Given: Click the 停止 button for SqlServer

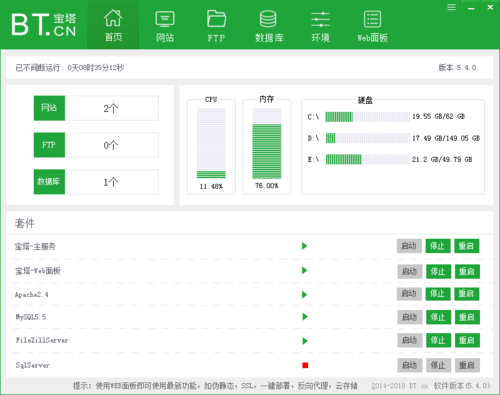Looking at the screenshot, I should [x=438, y=365].
